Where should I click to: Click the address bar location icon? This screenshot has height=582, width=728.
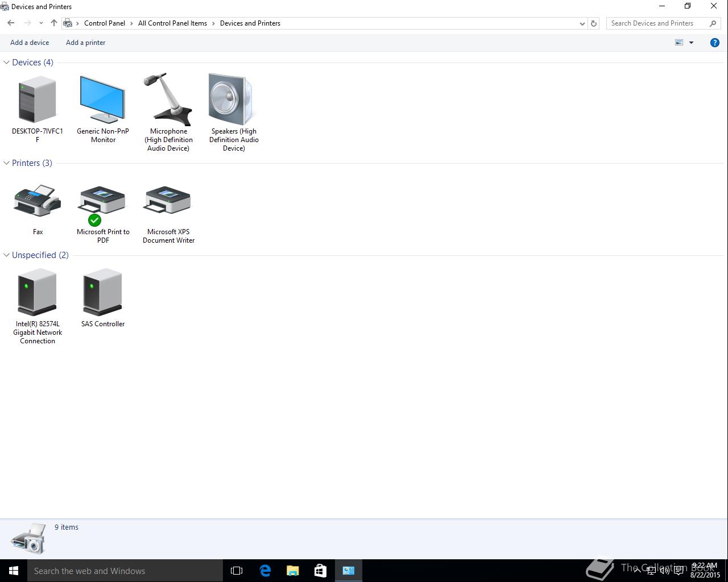pyautogui.click(x=68, y=23)
